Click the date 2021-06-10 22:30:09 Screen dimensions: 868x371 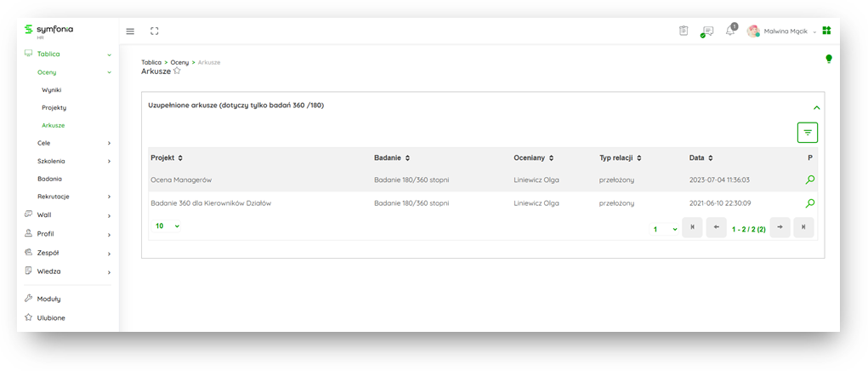pyautogui.click(x=720, y=203)
